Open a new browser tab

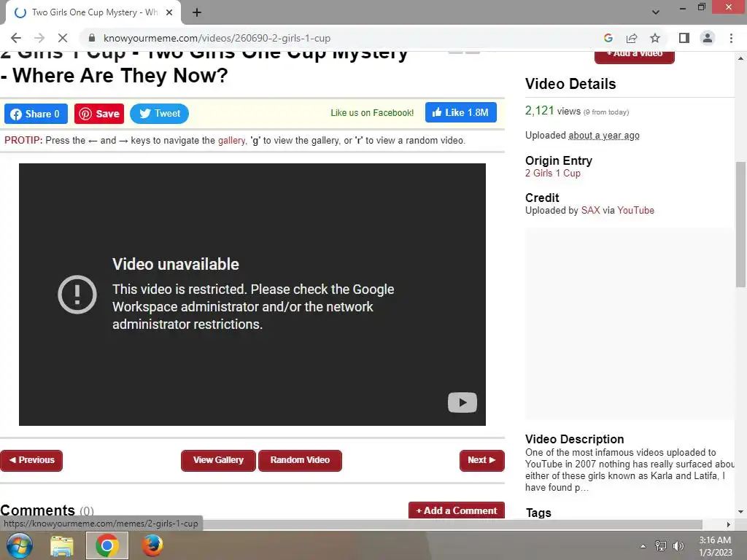(197, 13)
